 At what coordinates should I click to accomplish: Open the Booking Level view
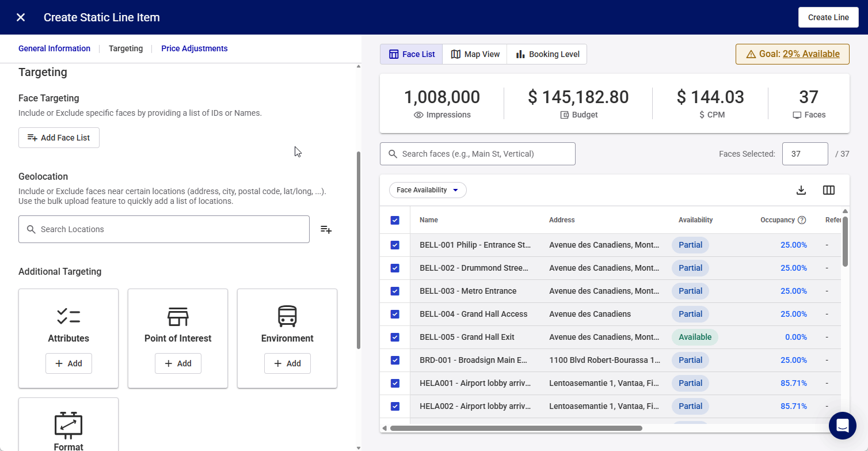click(x=547, y=54)
